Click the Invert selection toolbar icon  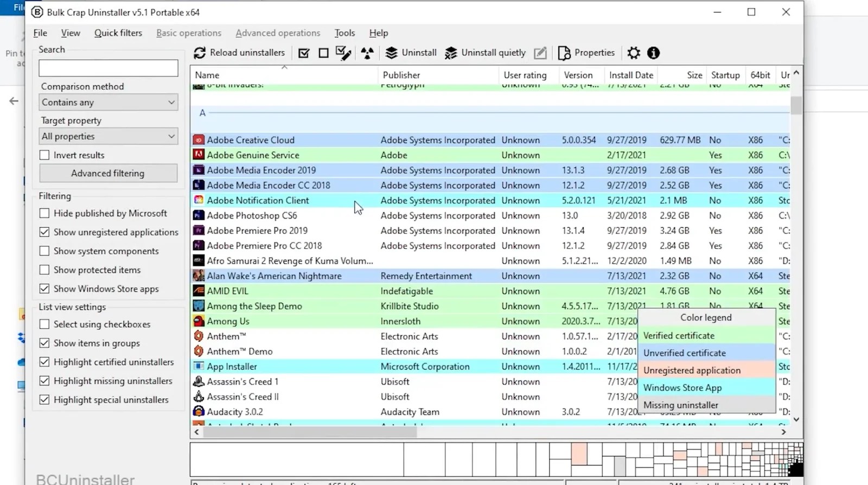343,53
